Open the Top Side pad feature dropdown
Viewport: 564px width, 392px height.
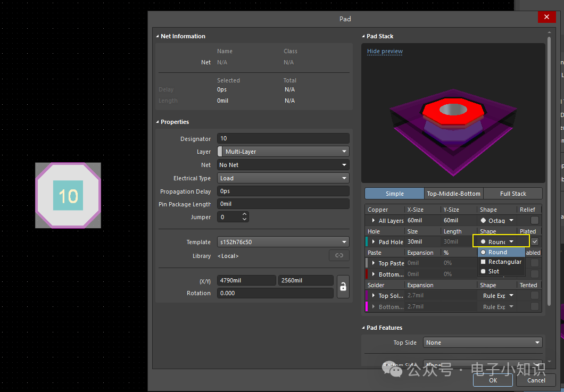[483, 343]
